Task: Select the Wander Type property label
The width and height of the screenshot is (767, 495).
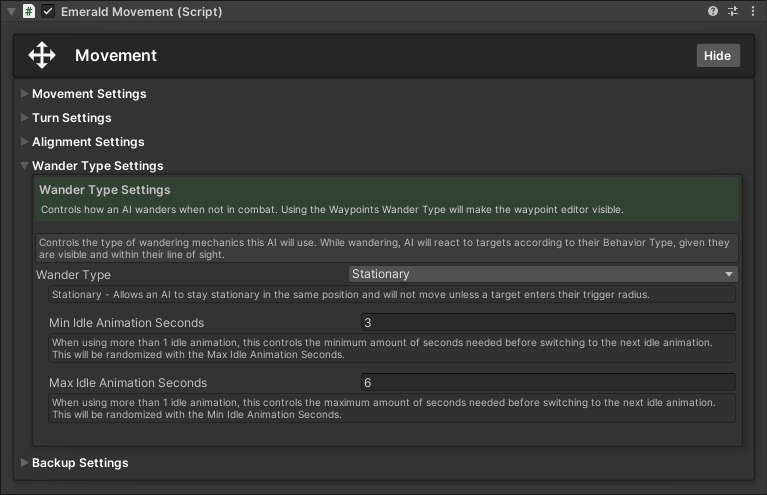Action: tap(74, 274)
